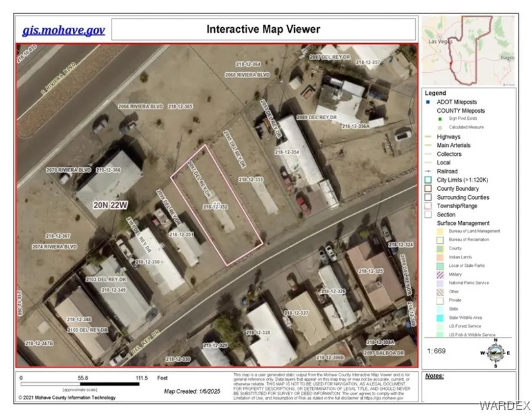Click the Interactive Map Viewer title box
Screen dimensions: 532x417
pos(263,30)
